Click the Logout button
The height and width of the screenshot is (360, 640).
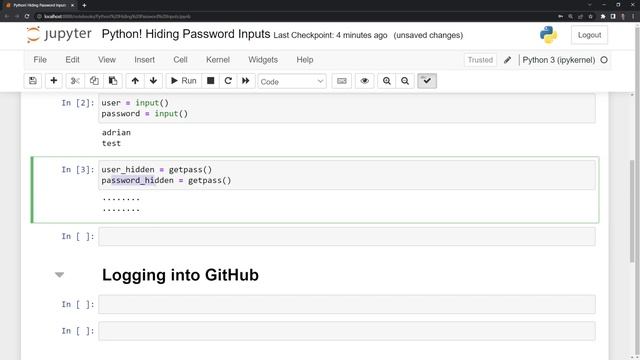pyautogui.click(x=589, y=35)
